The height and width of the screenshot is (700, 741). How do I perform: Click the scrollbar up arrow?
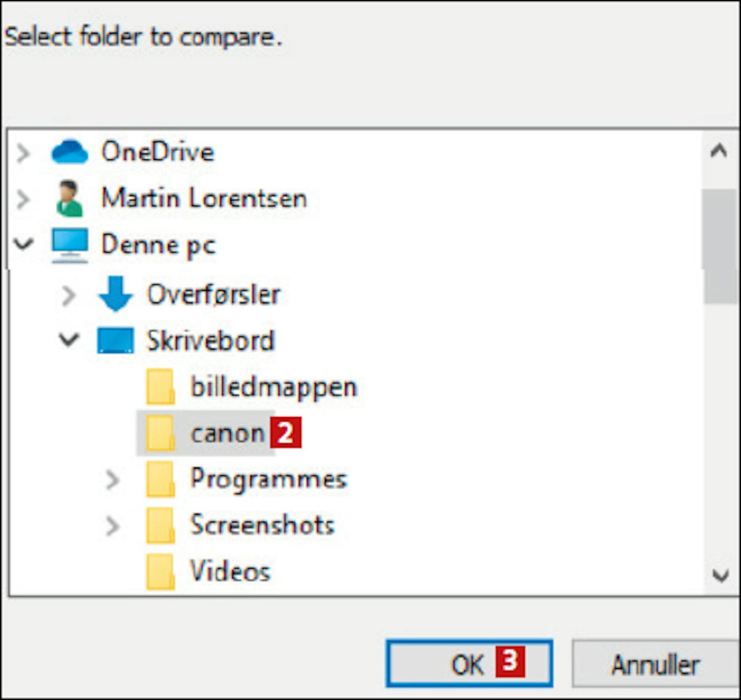coord(719,151)
